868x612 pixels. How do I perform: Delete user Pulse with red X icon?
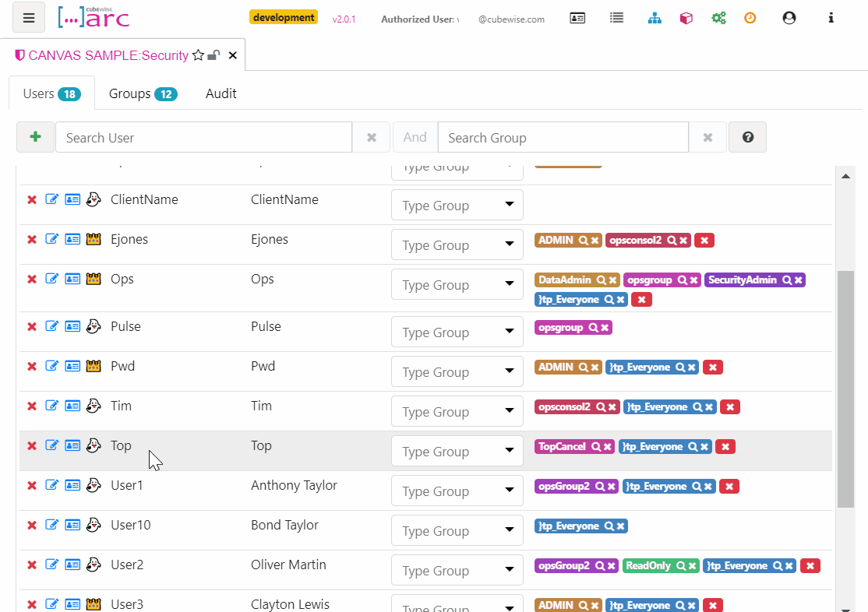pos(32,327)
